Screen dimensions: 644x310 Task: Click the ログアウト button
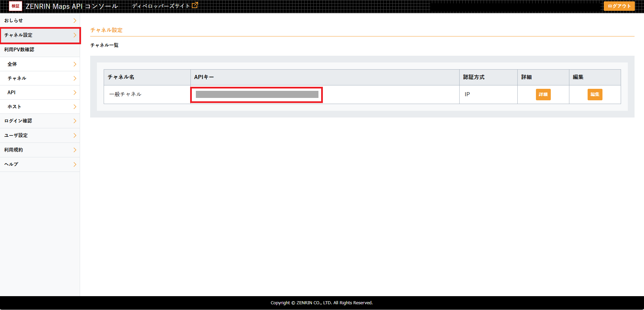coord(619,6)
